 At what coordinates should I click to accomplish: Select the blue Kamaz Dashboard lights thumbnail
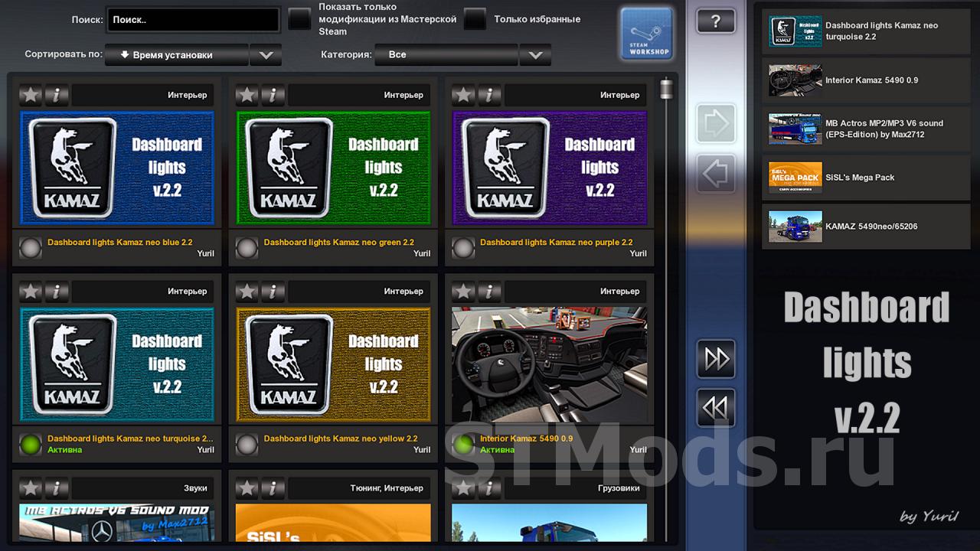tap(116, 168)
